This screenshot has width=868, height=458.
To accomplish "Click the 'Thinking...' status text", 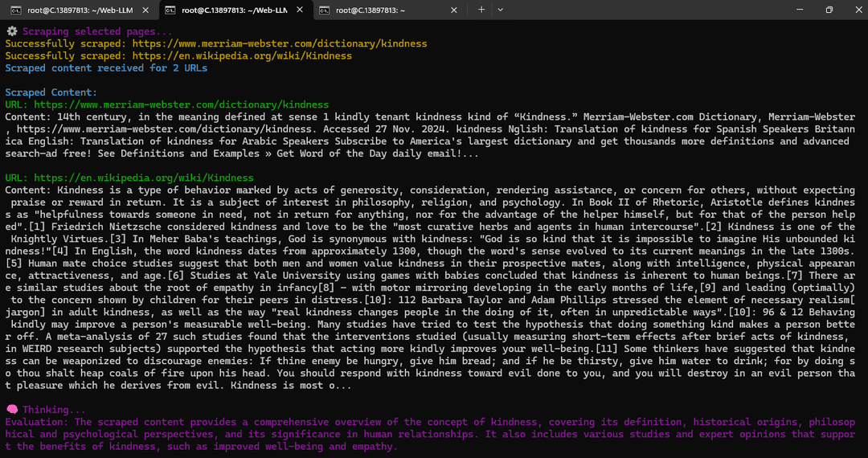I will (x=55, y=410).
